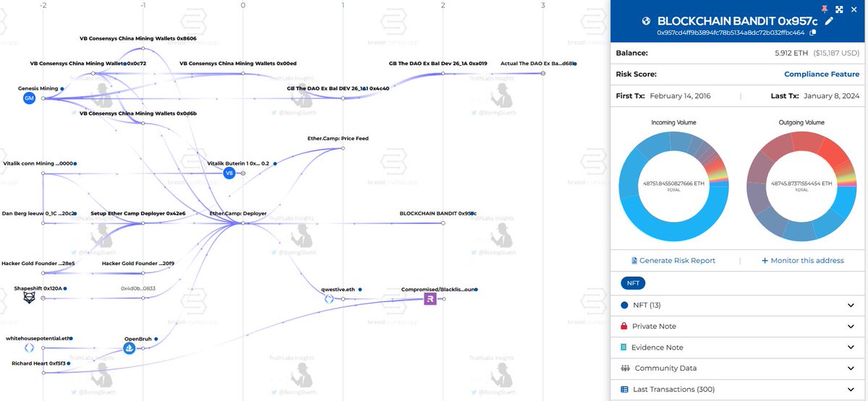Select GB The DAO Ex Bal Dev 0xa019
The width and height of the screenshot is (868, 401).
438,64
